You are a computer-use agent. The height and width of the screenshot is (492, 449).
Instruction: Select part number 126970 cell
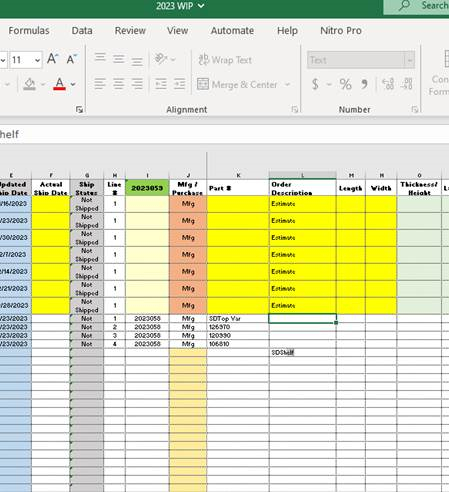[238, 327]
